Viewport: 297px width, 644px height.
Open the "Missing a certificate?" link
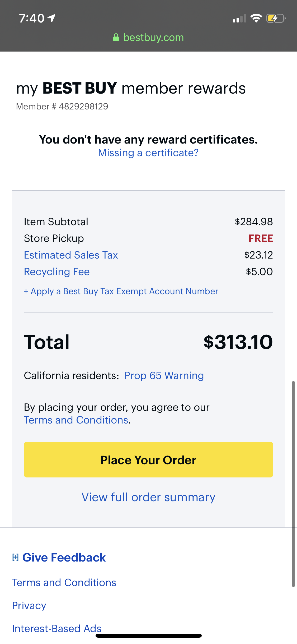(148, 153)
